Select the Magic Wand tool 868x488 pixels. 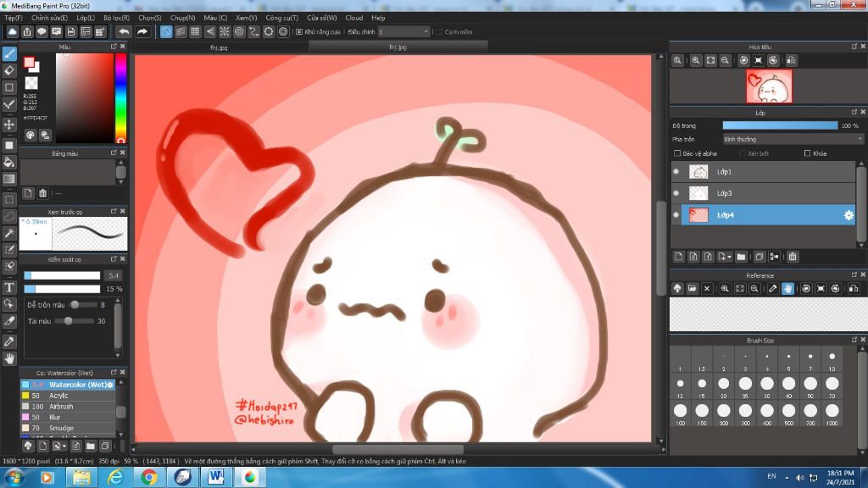click(x=9, y=233)
